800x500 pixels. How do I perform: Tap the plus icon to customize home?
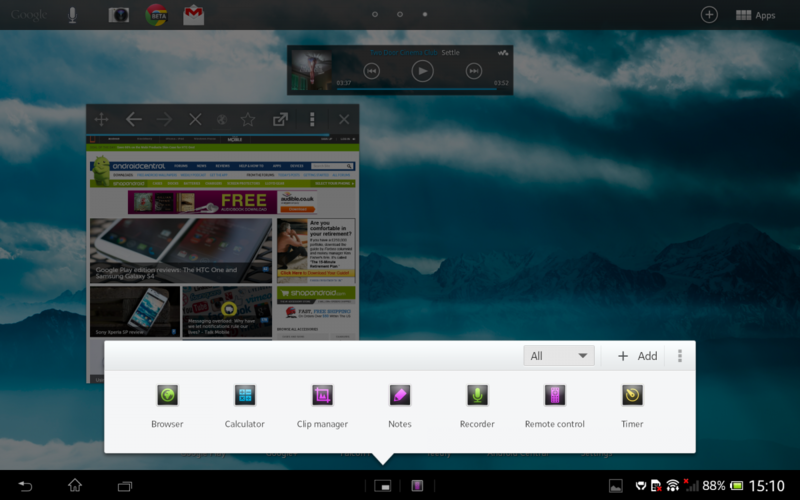(x=709, y=15)
